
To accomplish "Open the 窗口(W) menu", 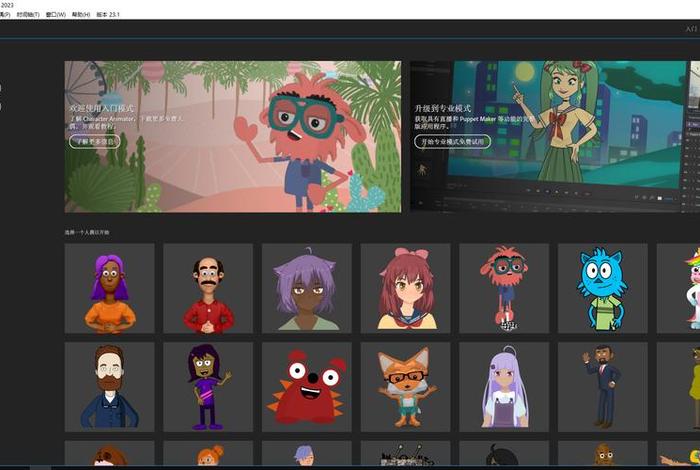I will tap(56, 14).
